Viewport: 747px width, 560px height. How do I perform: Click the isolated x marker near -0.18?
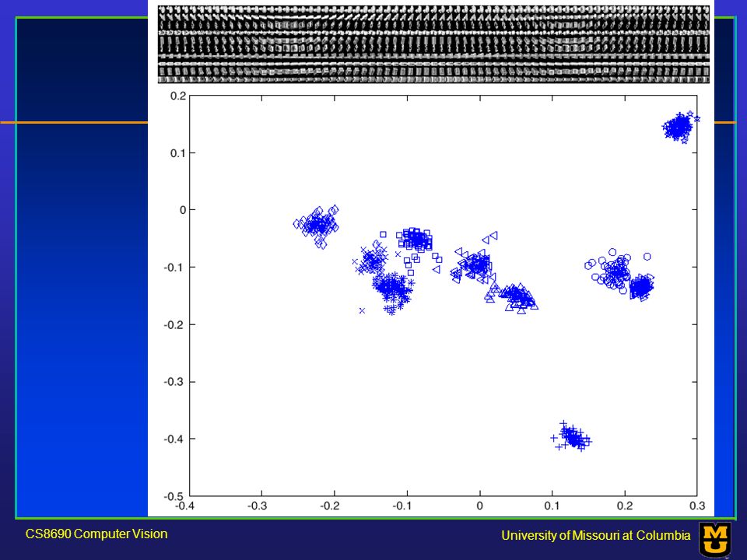pos(362,310)
